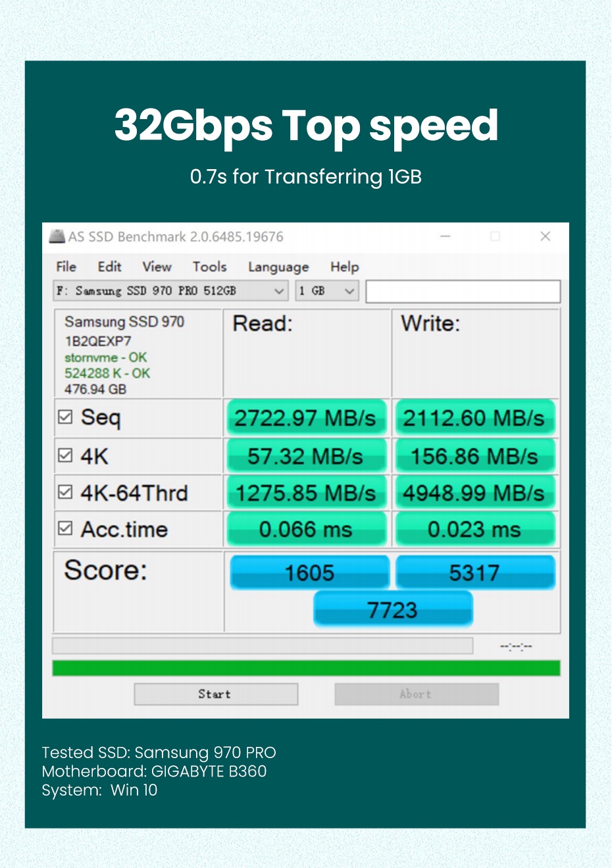Viewport: 612px width, 868px height.
Task: Click the Abort button
Action: [x=416, y=694]
